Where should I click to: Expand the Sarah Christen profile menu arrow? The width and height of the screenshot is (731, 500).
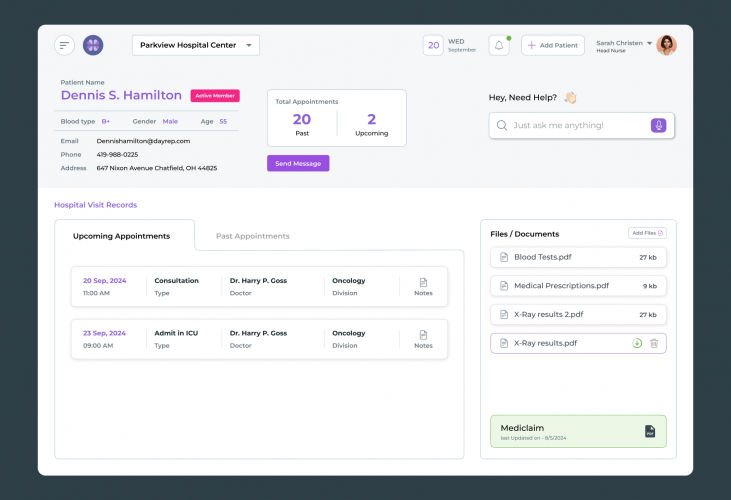pos(650,43)
